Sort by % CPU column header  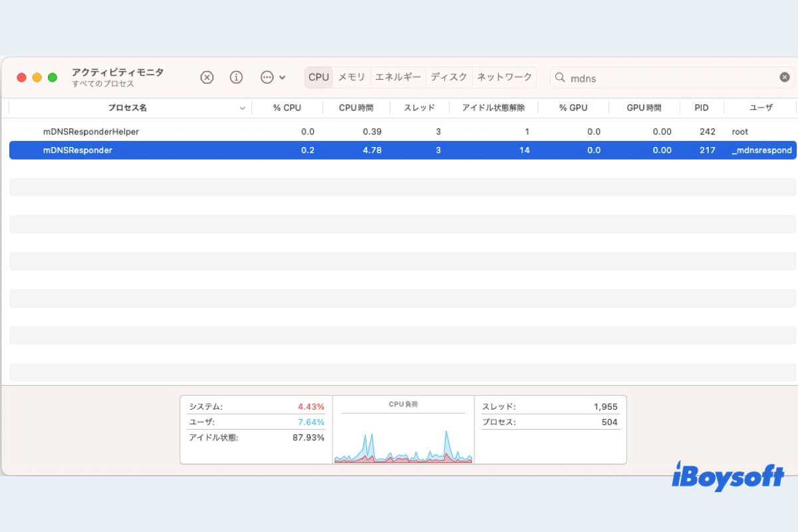point(287,108)
